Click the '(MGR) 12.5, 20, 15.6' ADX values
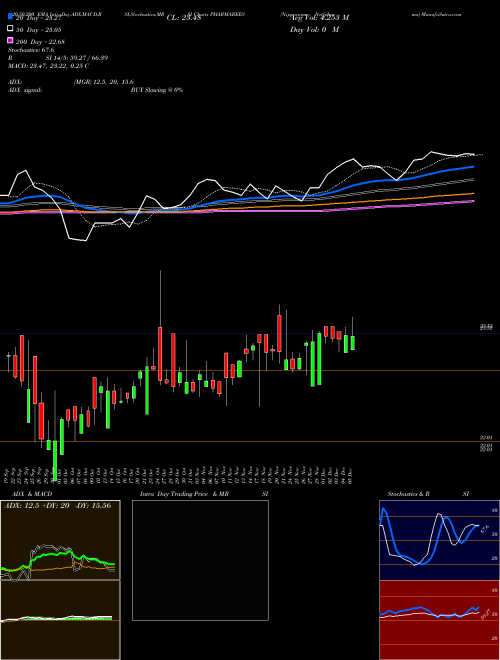500x660 pixels. (104, 82)
